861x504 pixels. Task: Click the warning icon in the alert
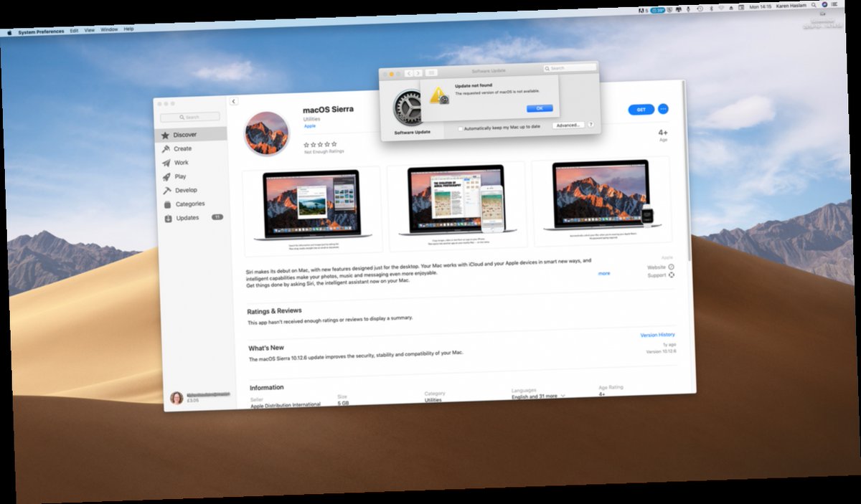[438, 95]
